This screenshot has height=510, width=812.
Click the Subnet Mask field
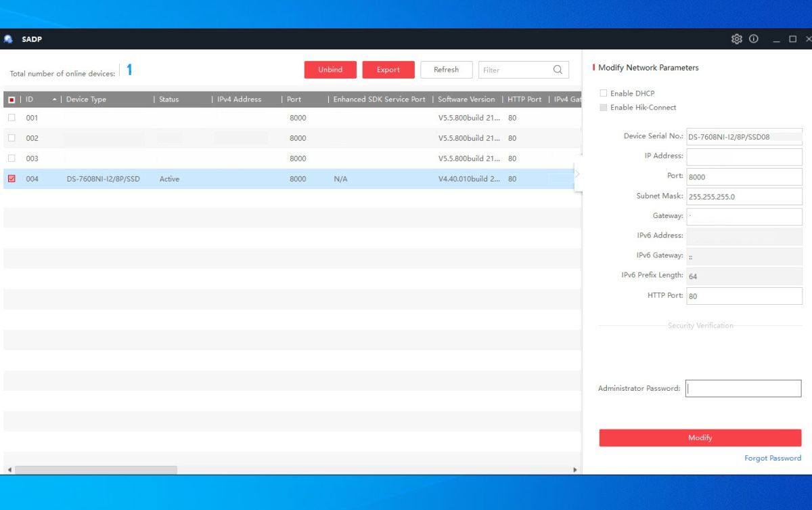[744, 196]
